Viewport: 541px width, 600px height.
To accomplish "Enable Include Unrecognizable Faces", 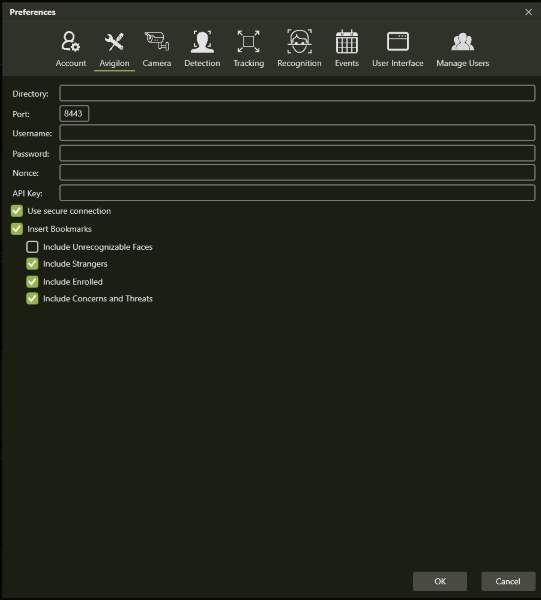I will pyautogui.click(x=32, y=247).
